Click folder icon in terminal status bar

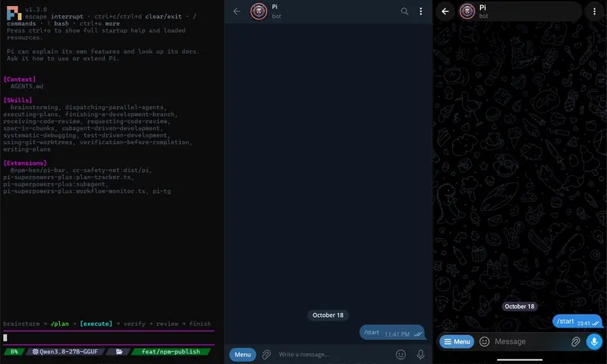click(x=119, y=352)
